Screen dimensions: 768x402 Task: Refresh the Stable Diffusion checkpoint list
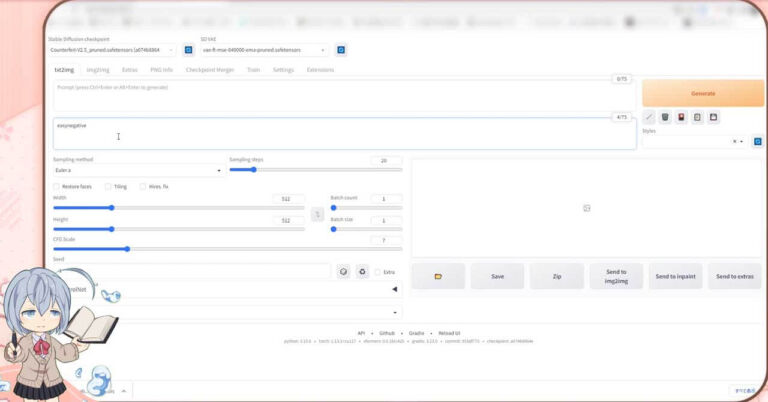click(x=188, y=49)
